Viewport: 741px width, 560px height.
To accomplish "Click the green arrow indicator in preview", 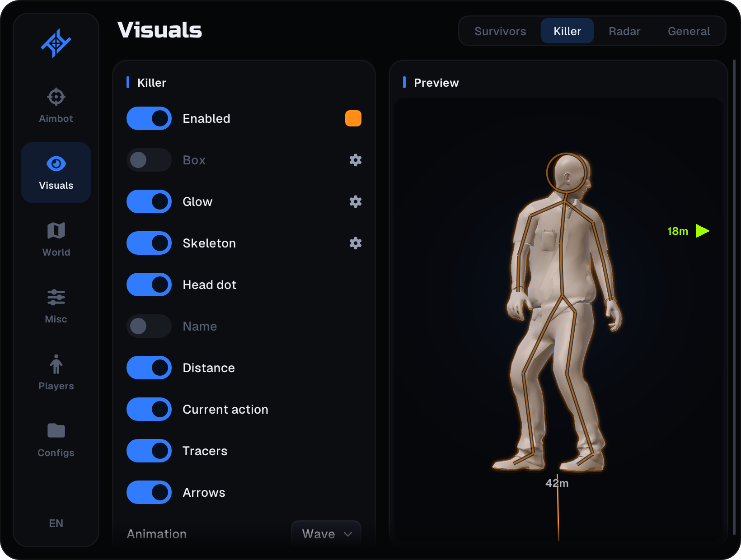I will point(703,231).
